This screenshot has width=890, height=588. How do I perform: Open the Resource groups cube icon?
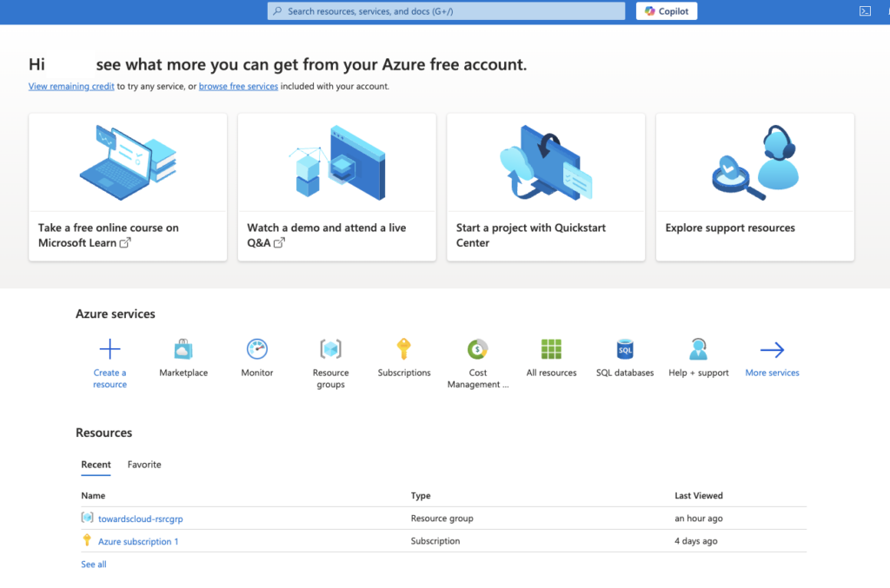tap(330, 348)
